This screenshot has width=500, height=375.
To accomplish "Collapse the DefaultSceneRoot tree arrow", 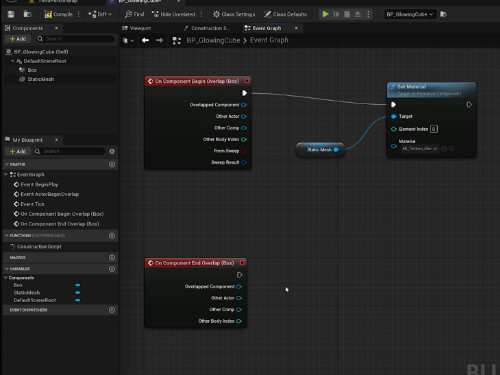I will pos(13,61).
